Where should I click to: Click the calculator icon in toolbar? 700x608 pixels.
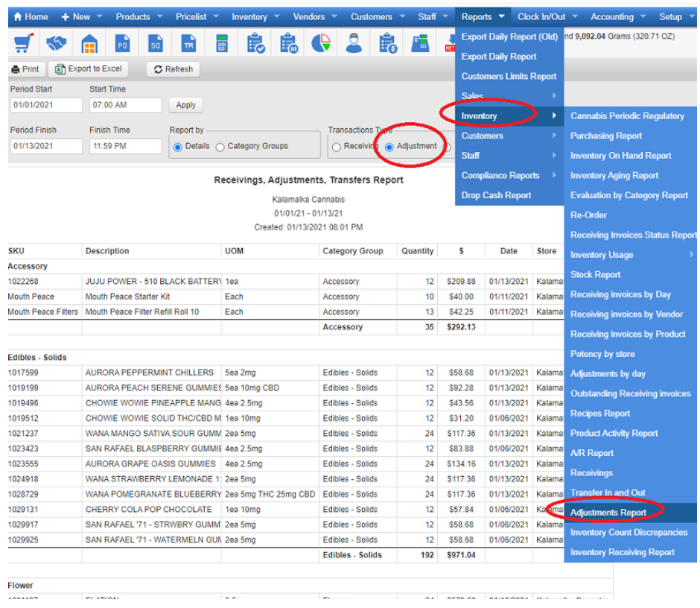(221, 43)
